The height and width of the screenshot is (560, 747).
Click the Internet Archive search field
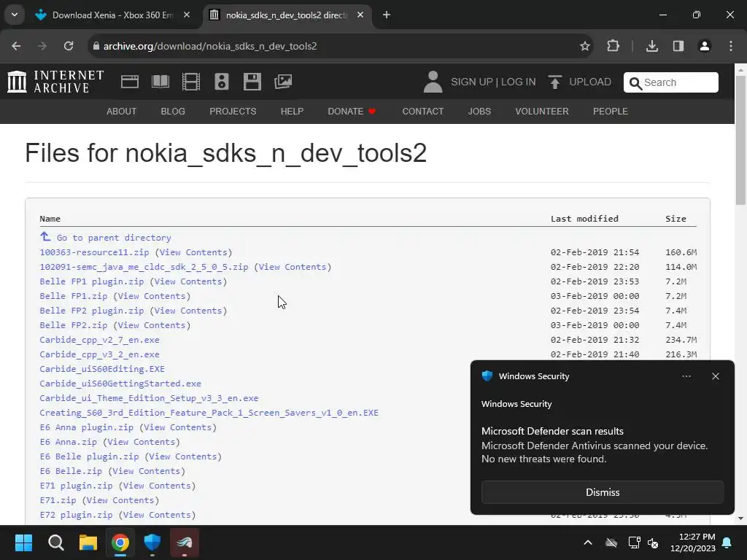[x=671, y=82]
